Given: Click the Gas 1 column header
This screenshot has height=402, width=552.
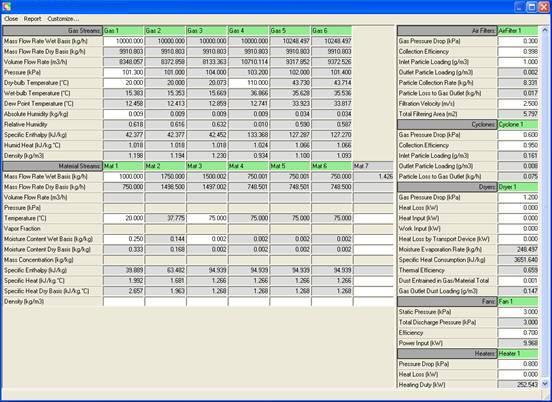Looking at the screenshot, I should tap(124, 31).
